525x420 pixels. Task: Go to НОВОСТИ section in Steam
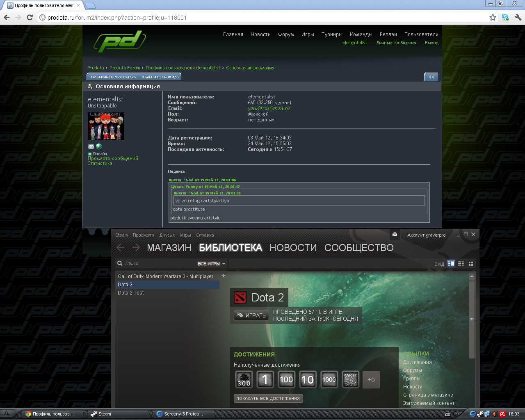coord(293,248)
